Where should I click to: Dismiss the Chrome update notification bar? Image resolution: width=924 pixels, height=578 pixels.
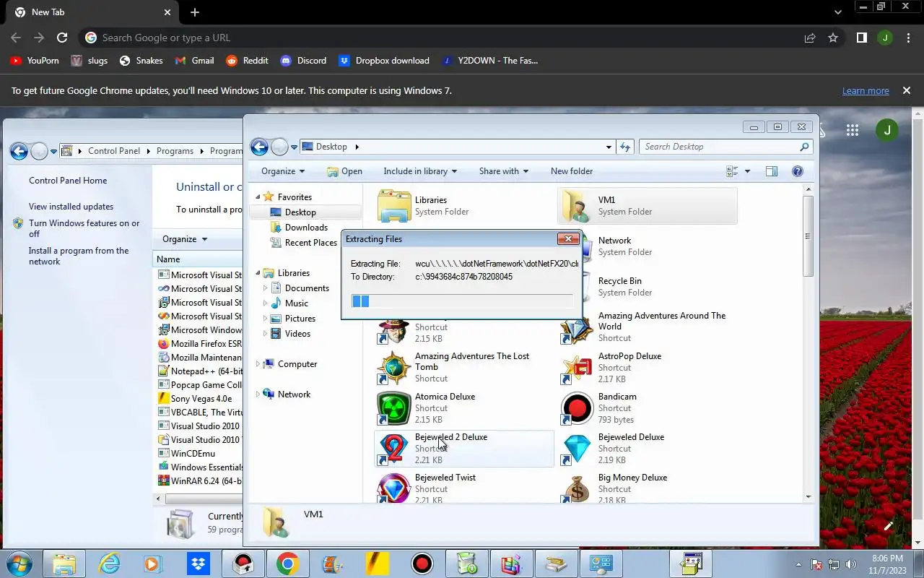coord(907,91)
